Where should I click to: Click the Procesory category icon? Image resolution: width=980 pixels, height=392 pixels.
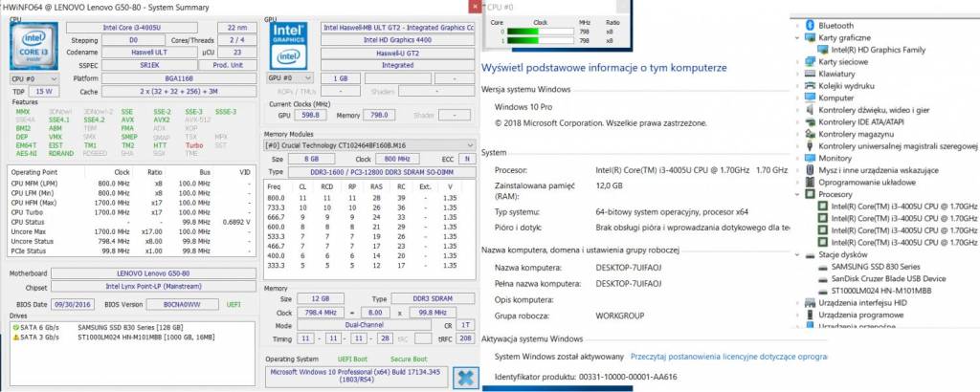[810, 194]
